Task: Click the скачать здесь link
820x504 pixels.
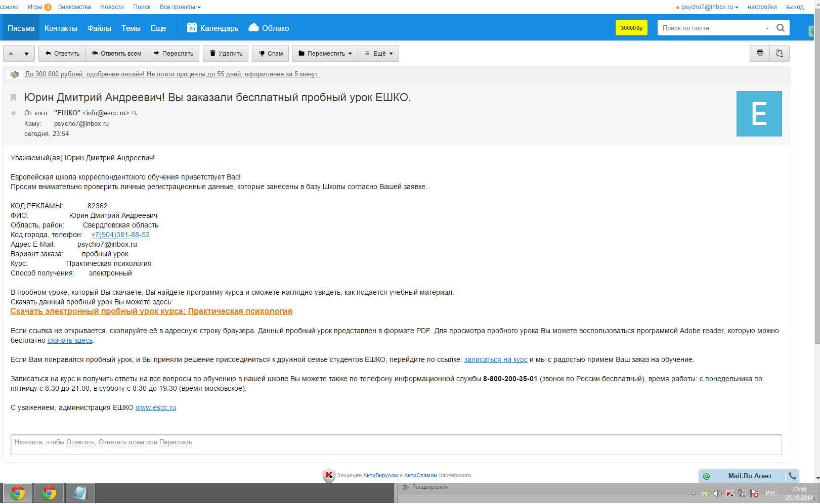Action: pyautogui.click(x=70, y=341)
